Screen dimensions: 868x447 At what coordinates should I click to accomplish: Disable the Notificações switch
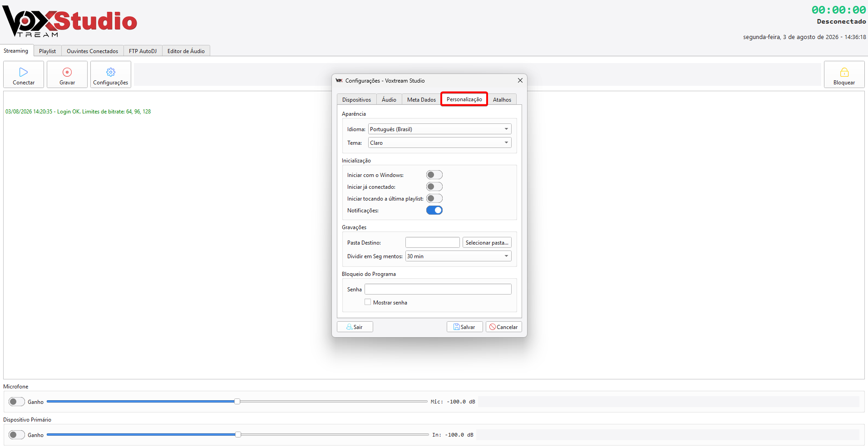pos(434,210)
